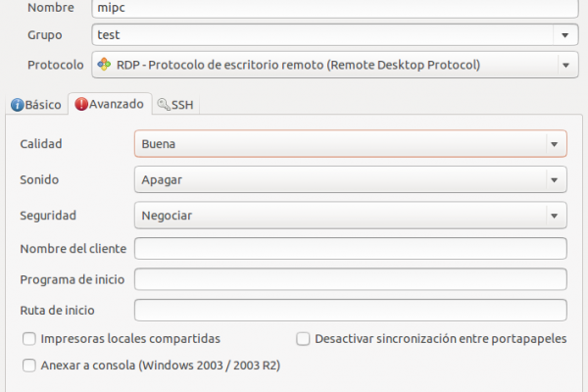This screenshot has width=588, height=392.
Task: Focus the Programa de inicio field
Action: tap(350, 279)
